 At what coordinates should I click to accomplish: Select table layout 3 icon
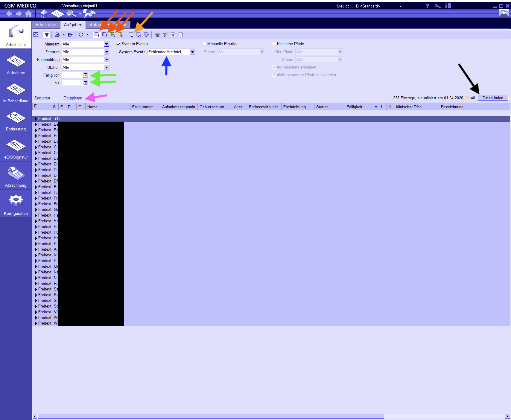(x=112, y=35)
